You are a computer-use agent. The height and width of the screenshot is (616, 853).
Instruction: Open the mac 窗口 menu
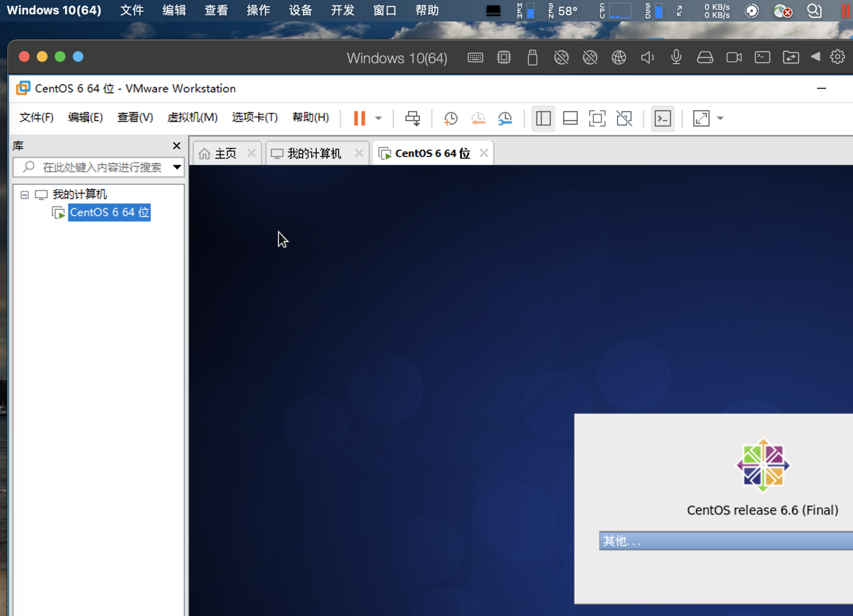385,10
